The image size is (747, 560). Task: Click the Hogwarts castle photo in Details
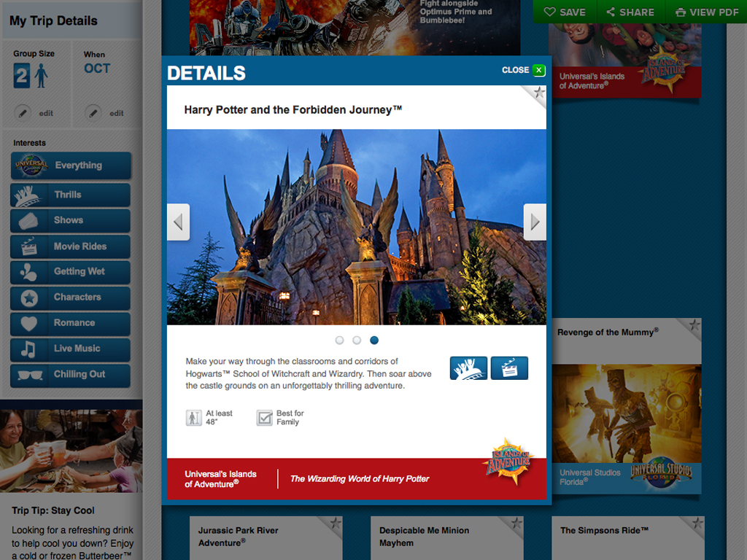click(356, 227)
